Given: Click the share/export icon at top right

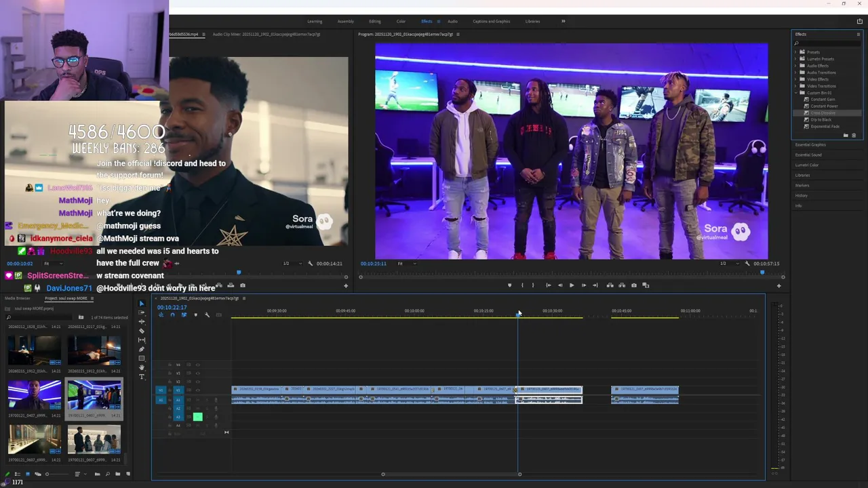Looking at the screenshot, I should pyautogui.click(x=860, y=21).
